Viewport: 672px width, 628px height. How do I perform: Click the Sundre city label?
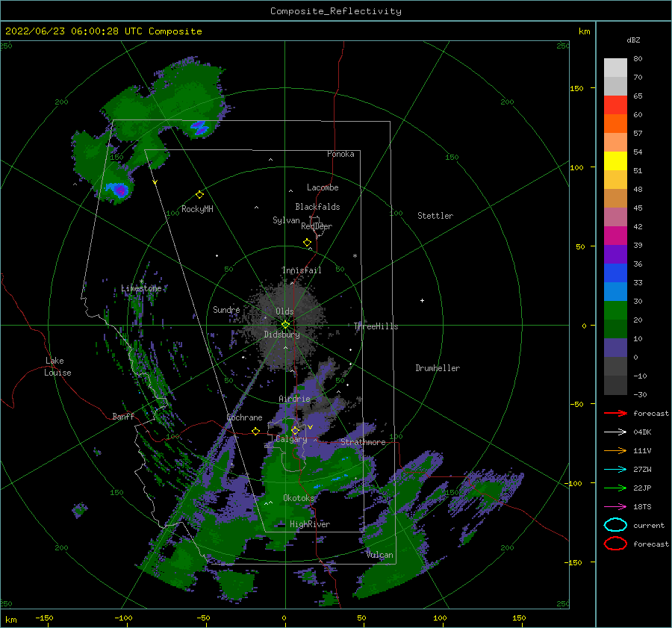click(226, 309)
